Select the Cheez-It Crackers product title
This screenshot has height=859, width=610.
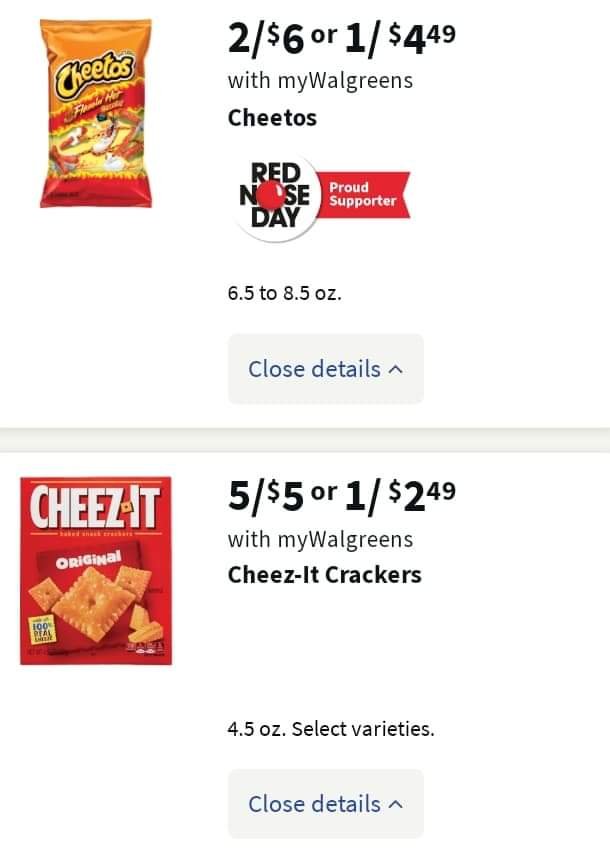(324, 575)
